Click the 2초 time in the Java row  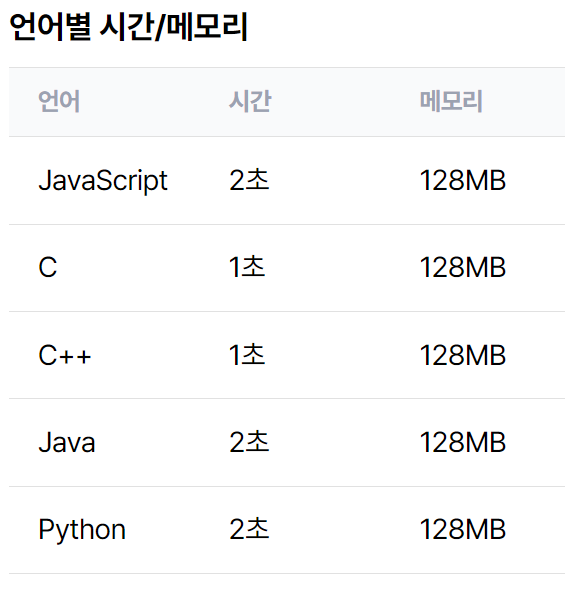249,442
